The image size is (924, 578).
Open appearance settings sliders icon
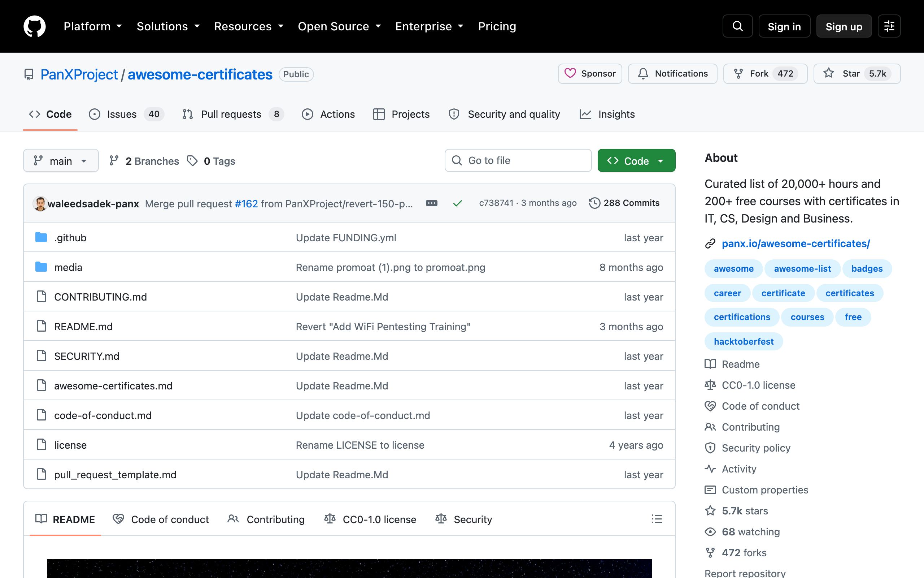click(x=889, y=26)
